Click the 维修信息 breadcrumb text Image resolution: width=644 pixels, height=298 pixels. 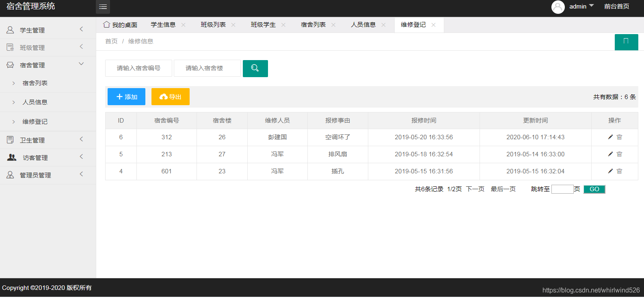click(x=140, y=41)
